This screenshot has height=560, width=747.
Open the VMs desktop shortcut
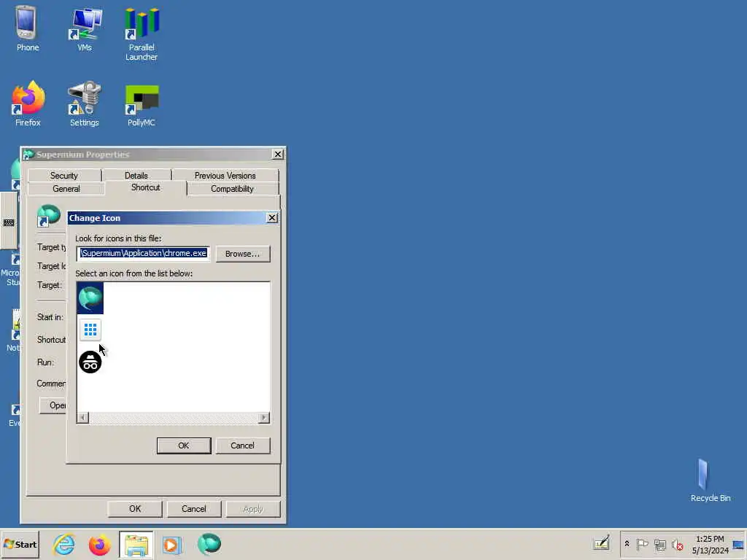click(x=85, y=28)
